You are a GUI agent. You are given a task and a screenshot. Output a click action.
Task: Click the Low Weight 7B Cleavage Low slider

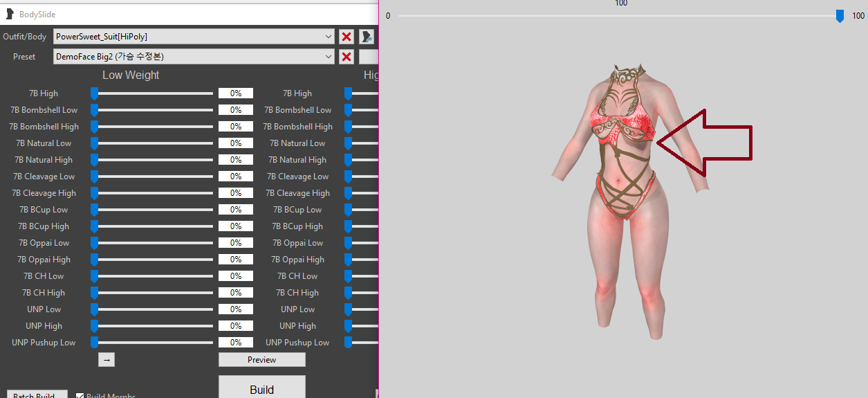153,177
